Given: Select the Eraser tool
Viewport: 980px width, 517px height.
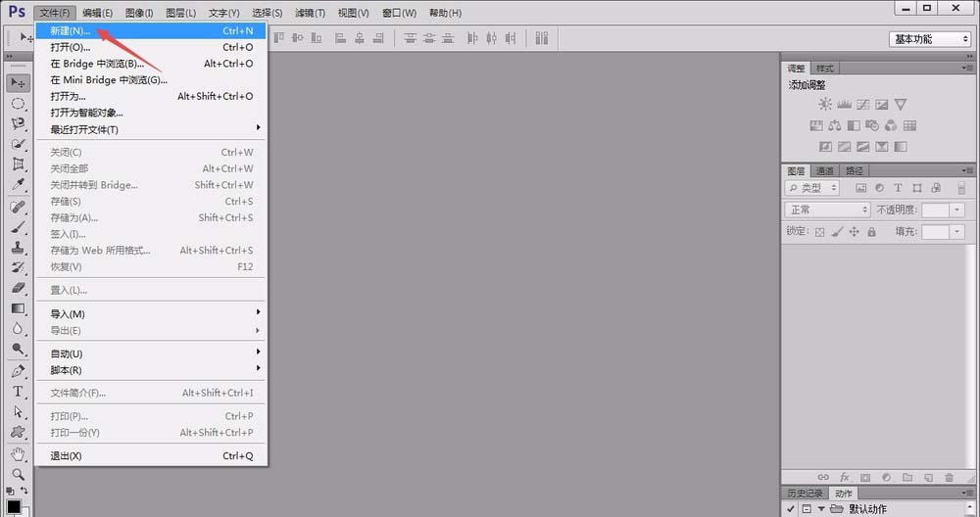Looking at the screenshot, I should (x=18, y=288).
